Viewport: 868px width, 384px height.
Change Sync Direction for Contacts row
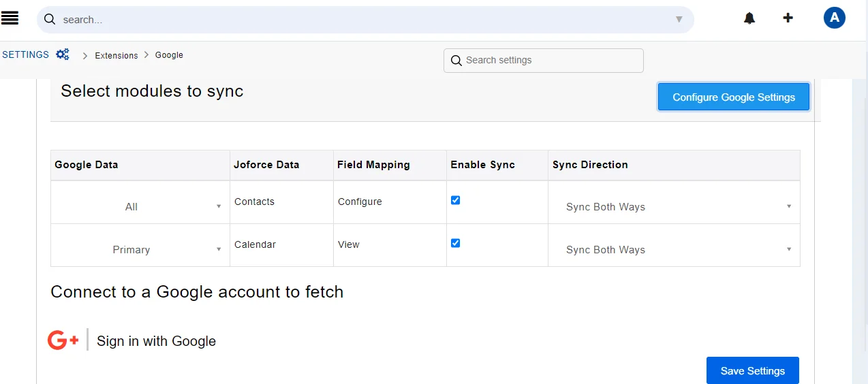point(675,206)
